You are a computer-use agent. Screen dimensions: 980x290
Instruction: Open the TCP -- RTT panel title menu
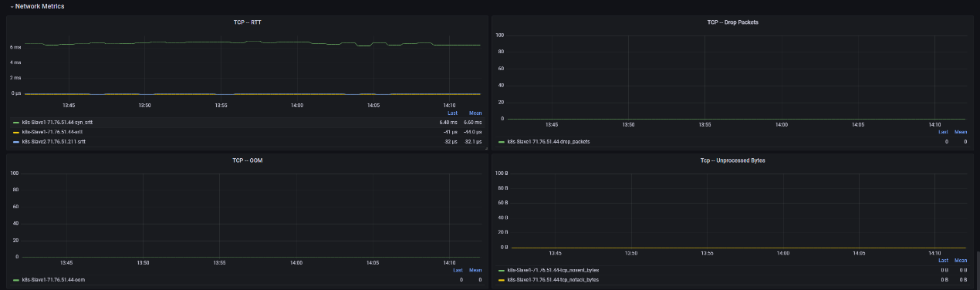(x=248, y=22)
